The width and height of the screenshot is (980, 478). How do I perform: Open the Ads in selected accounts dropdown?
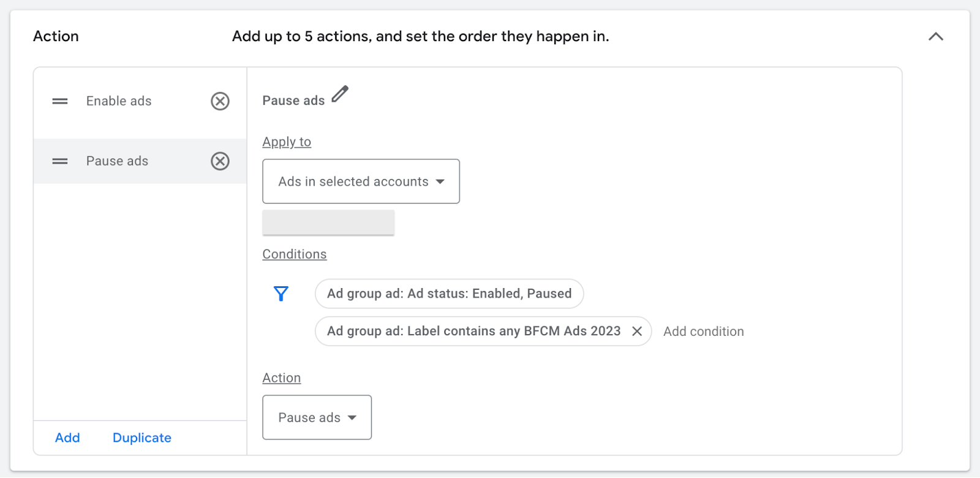pyautogui.click(x=361, y=181)
